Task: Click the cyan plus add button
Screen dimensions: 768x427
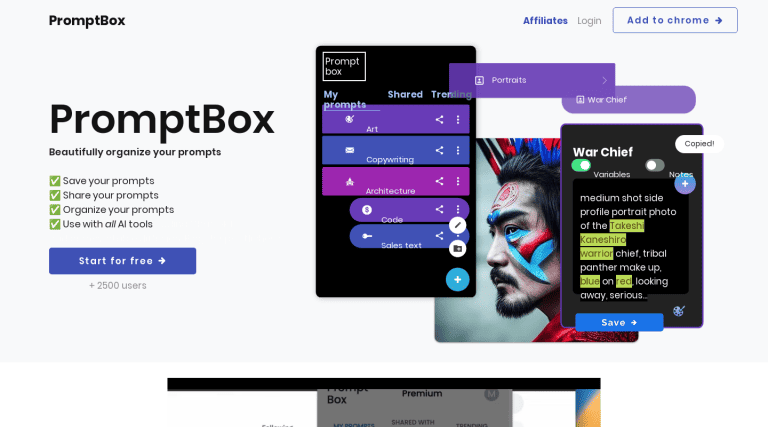Action: (457, 280)
